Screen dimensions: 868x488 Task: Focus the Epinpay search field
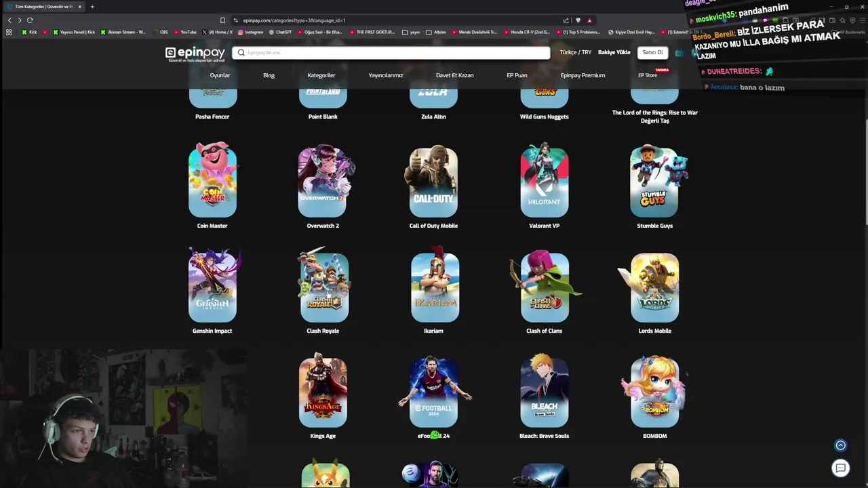tap(391, 52)
